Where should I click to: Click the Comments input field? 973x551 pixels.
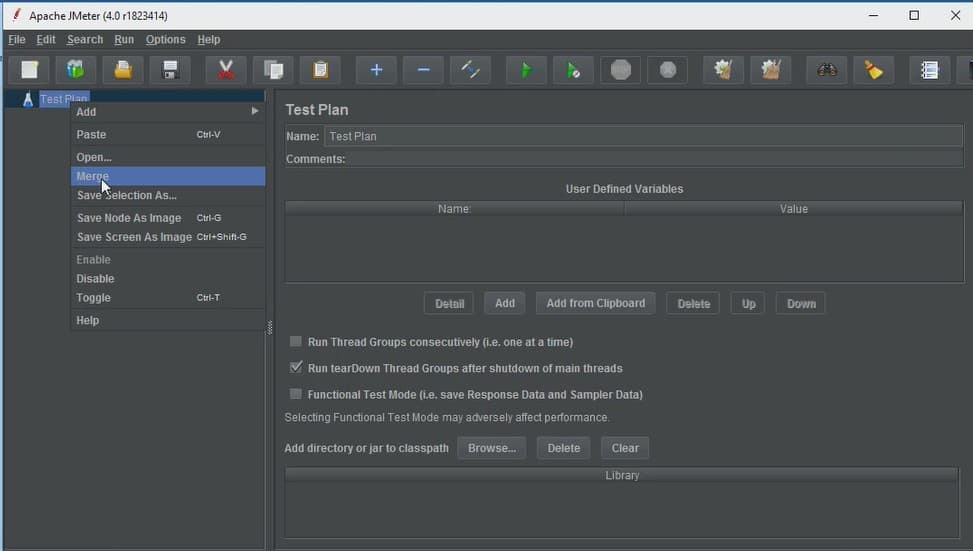(655, 159)
